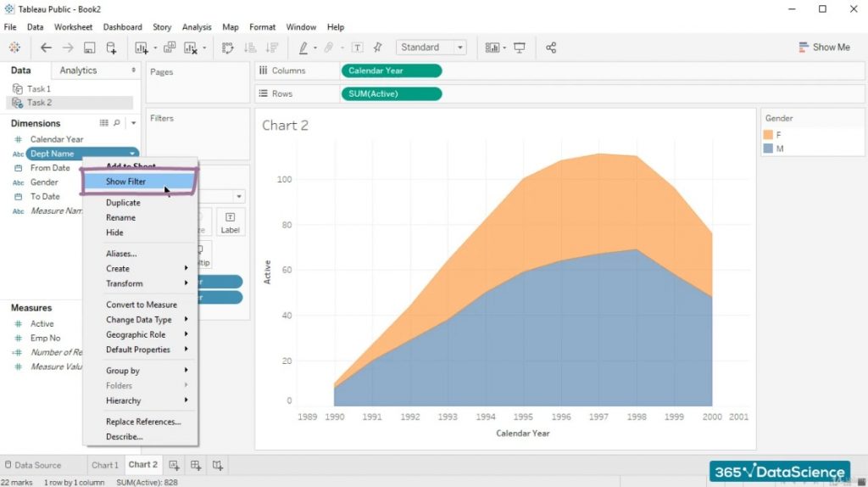The image size is (868, 487).
Task: Click the Calendar Year pill on Columns
Action: click(x=392, y=71)
